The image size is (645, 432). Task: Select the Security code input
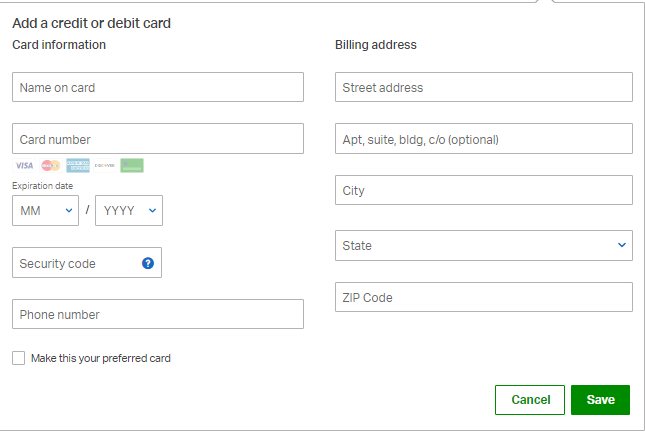point(75,263)
